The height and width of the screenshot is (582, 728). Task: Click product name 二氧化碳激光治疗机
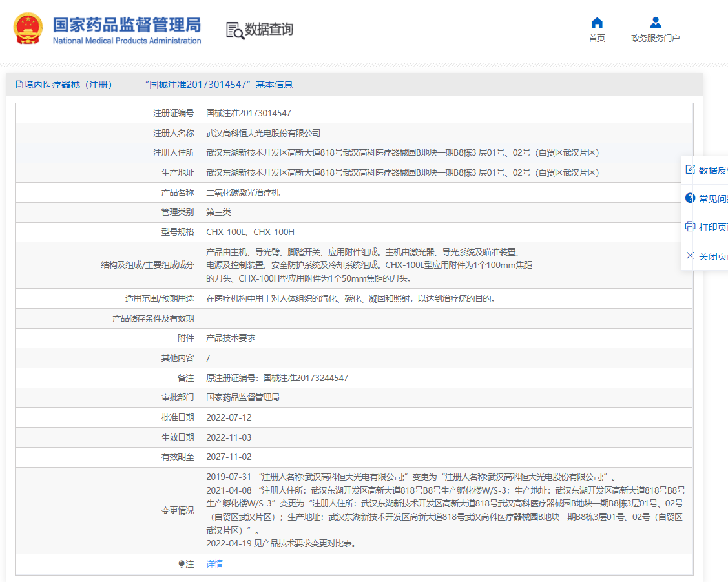point(243,192)
